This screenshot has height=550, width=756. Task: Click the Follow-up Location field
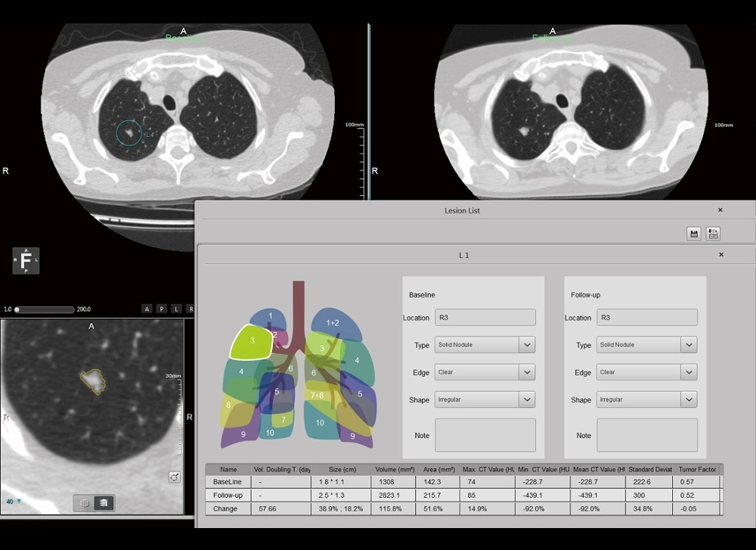646,318
